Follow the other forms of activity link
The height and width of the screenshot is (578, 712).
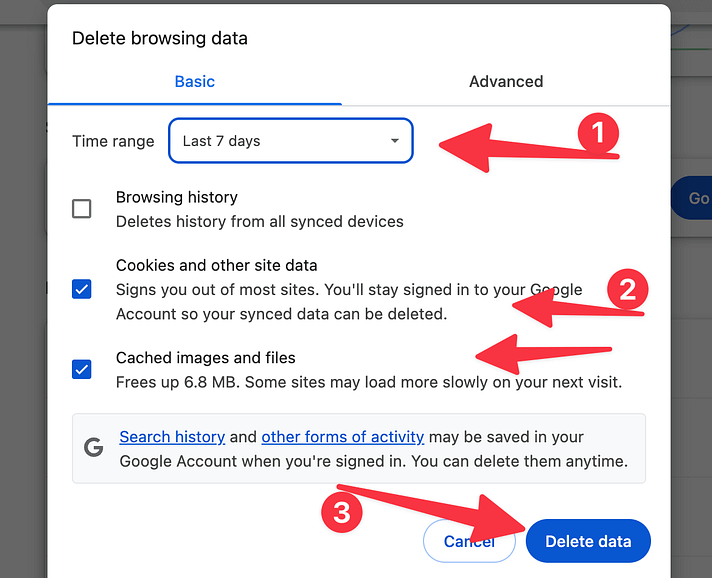pyautogui.click(x=342, y=437)
